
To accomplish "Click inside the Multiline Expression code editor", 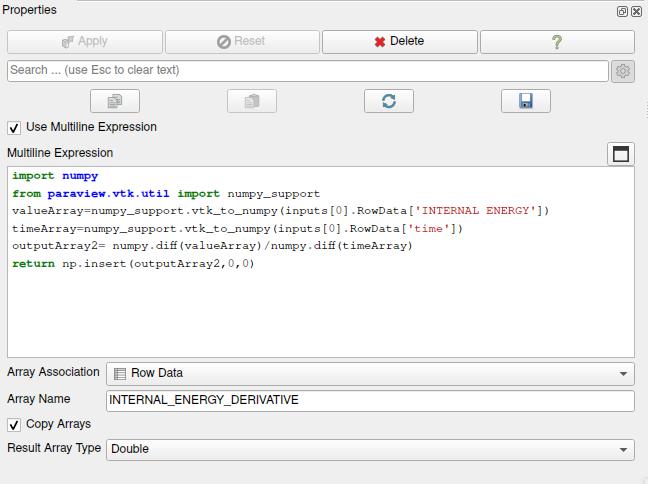I will click(x=321, y=262).
